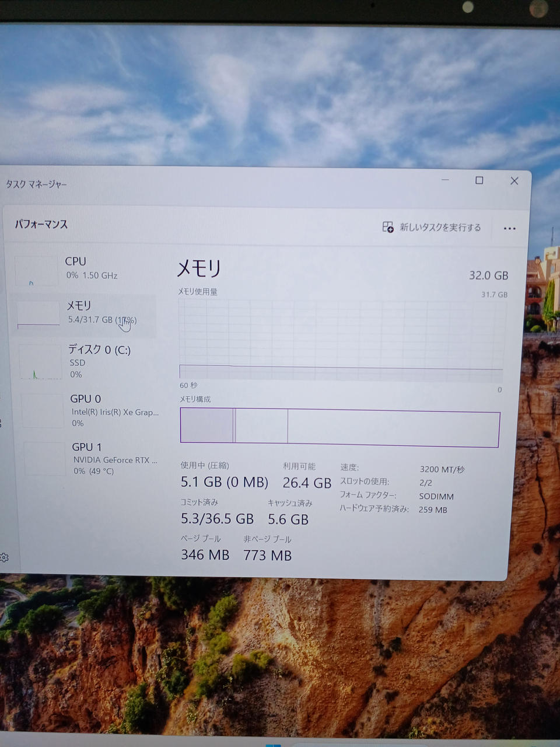Open the settings gear in the sidebar
This screenshot has height=747, width=560.
[4, 557]
